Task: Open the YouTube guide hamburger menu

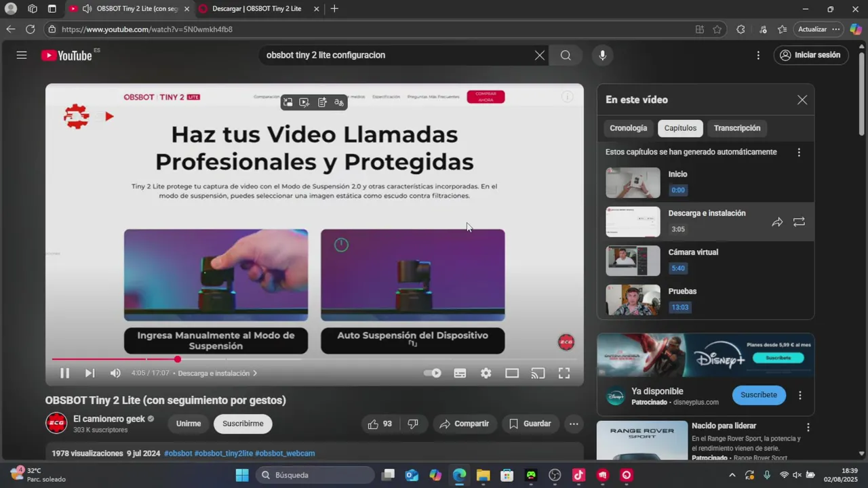Action: tap(22, 55)
